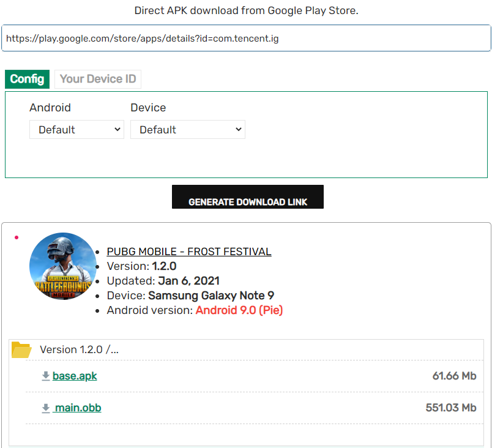
Task: Open the Your Device ID tab
Action: 98,79
